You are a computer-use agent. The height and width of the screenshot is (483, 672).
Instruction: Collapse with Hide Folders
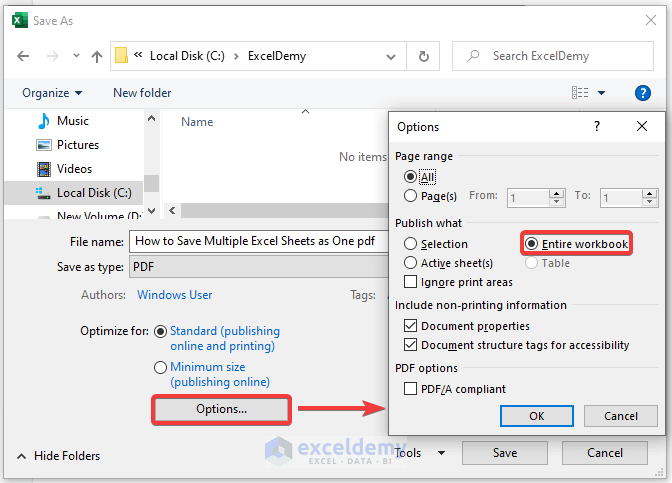(x=67, y=456)
